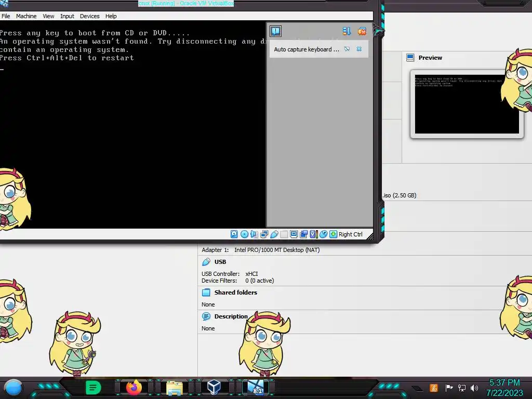Open the green notes app on taskbar

click(x=93, y=388)
